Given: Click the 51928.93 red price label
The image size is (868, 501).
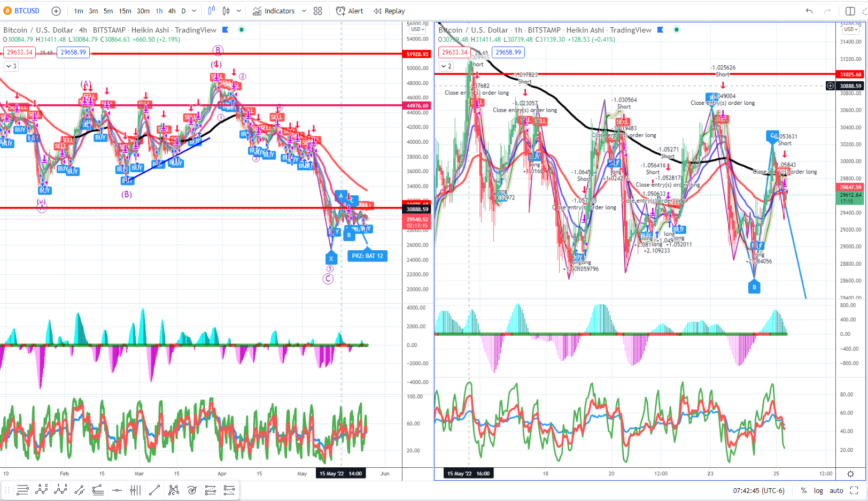Looking at the screenshot, I should point(417,54).
